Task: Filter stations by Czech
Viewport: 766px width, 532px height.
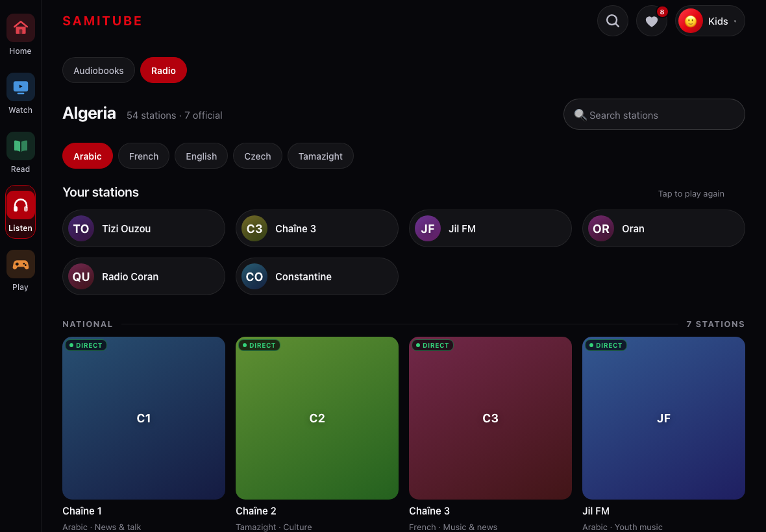Action: click(258, 156)
